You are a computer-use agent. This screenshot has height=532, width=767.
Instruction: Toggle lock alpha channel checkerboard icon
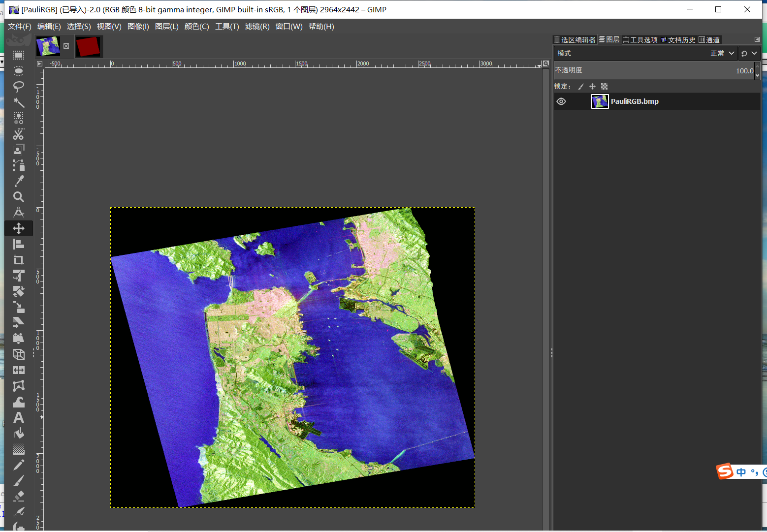(605, 87)
